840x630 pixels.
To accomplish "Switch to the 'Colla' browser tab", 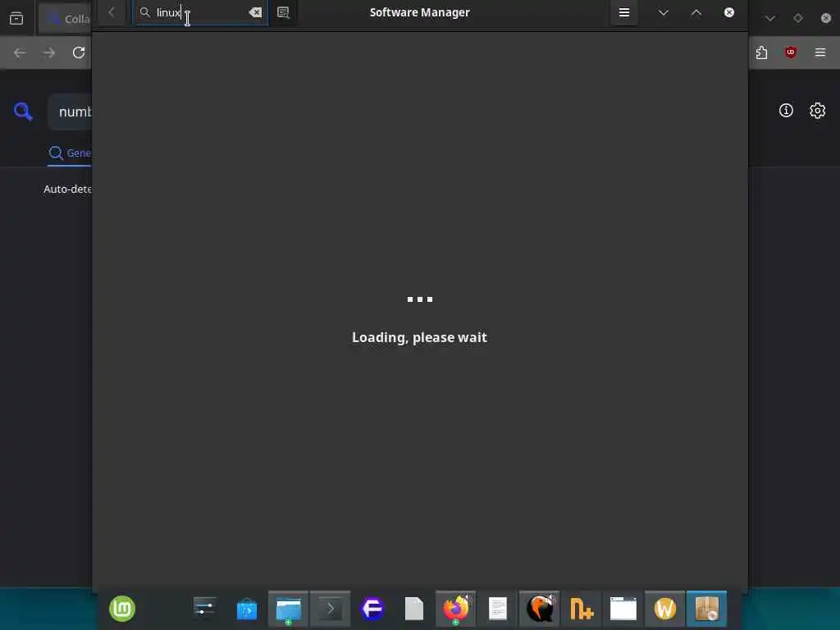I will point(66,19).
